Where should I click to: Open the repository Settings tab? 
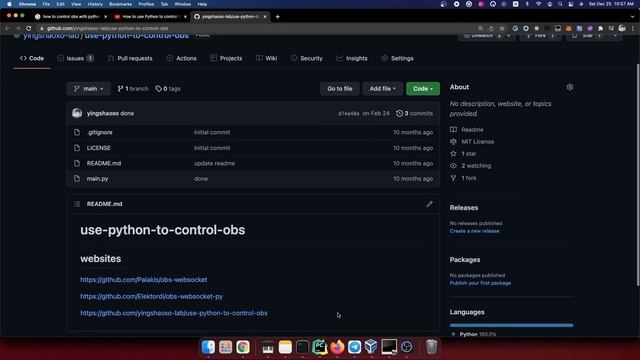point(398,58)
